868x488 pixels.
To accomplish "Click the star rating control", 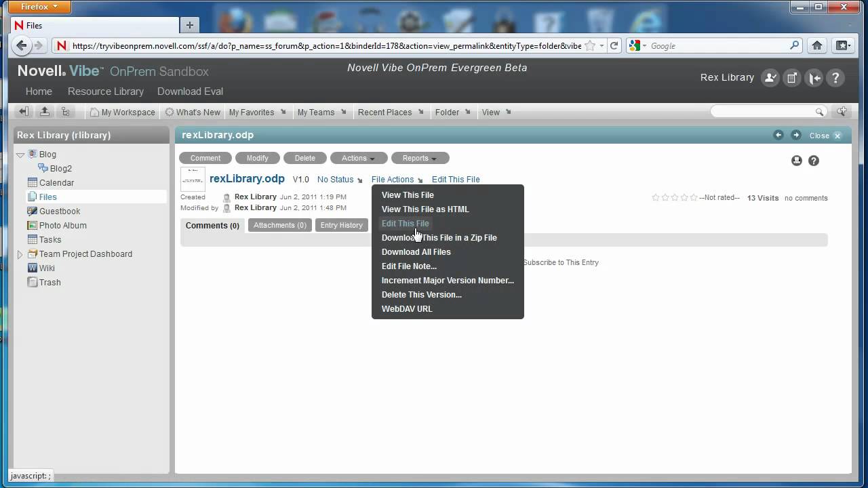I will tap(674, 198).
